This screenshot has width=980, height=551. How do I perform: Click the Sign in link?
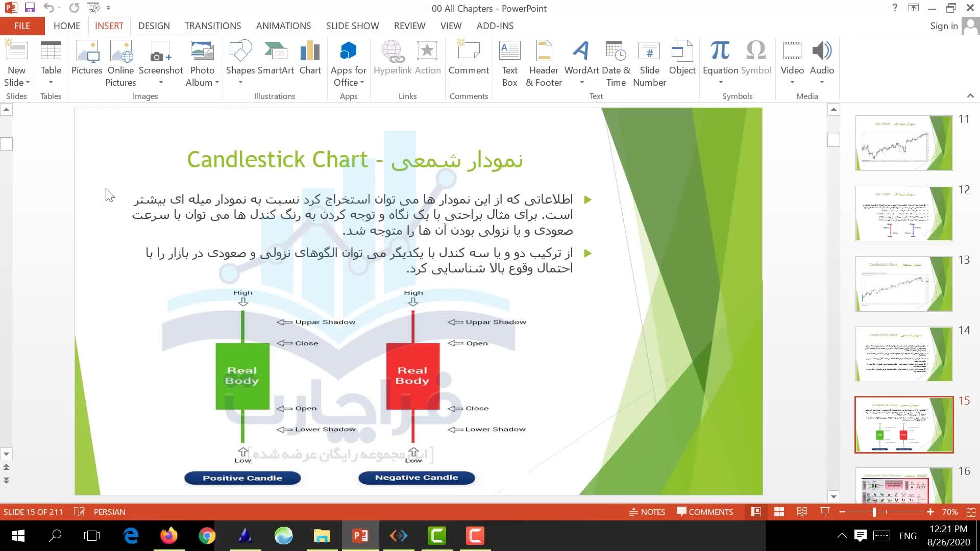click(943, 26)
